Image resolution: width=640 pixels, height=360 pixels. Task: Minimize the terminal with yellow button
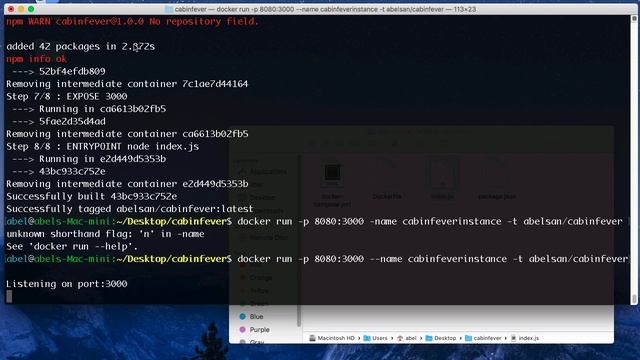pyautogui.click(x=21, y=9)
